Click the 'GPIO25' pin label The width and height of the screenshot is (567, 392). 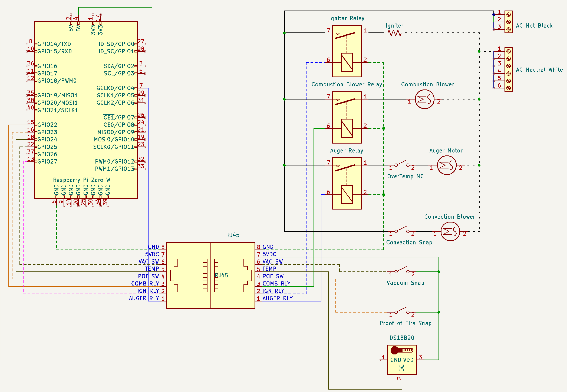click(47, 147)
